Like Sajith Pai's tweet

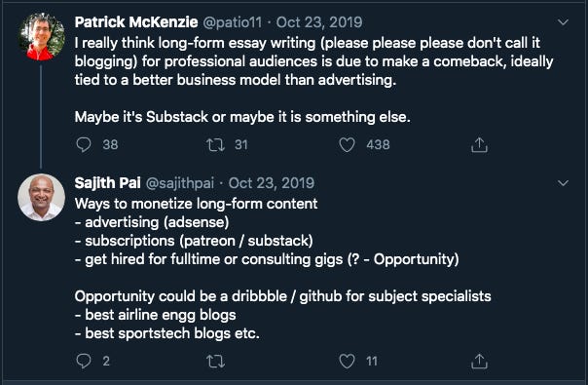click(x=347, y=361)
